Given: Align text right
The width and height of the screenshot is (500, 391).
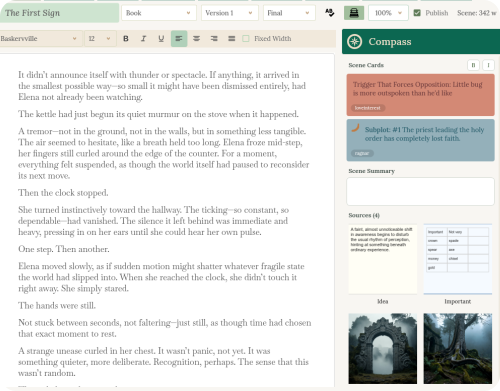Looking at the screenshot, I should click(214, 39).
